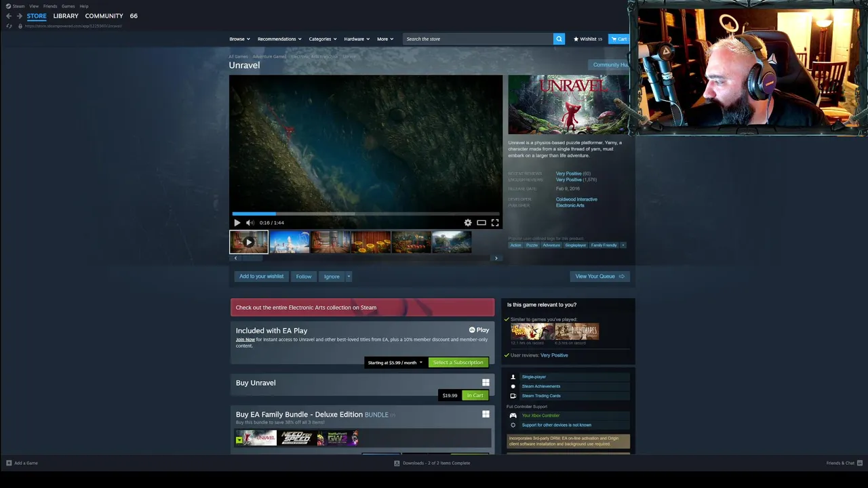Click Add to your wishlist button

pos(261,277)
